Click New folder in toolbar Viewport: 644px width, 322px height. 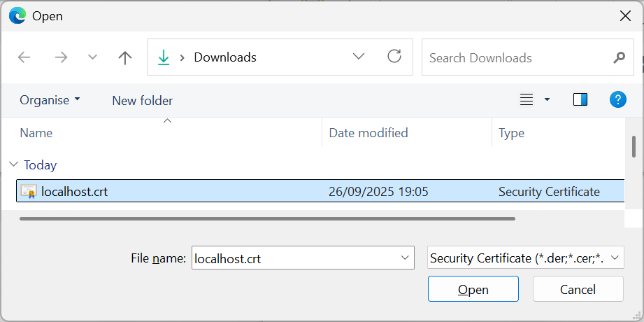pos(142,100)
